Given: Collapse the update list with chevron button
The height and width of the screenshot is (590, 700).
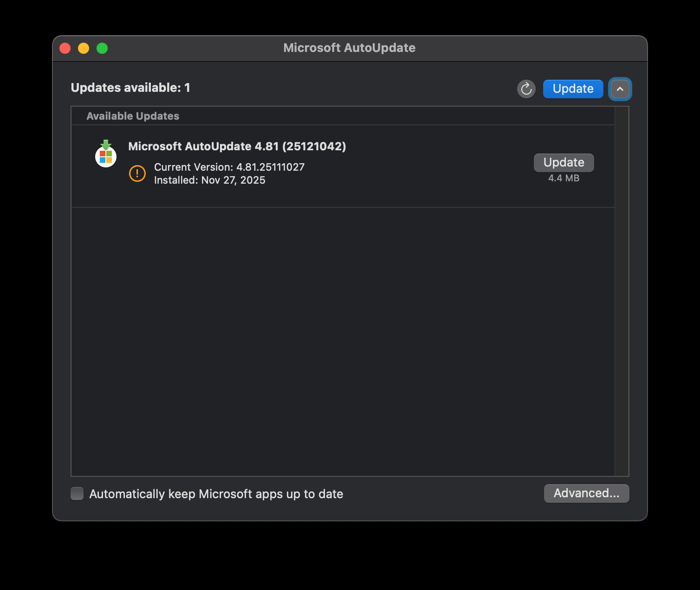Looking at the screenshot, I should point(620,89).
